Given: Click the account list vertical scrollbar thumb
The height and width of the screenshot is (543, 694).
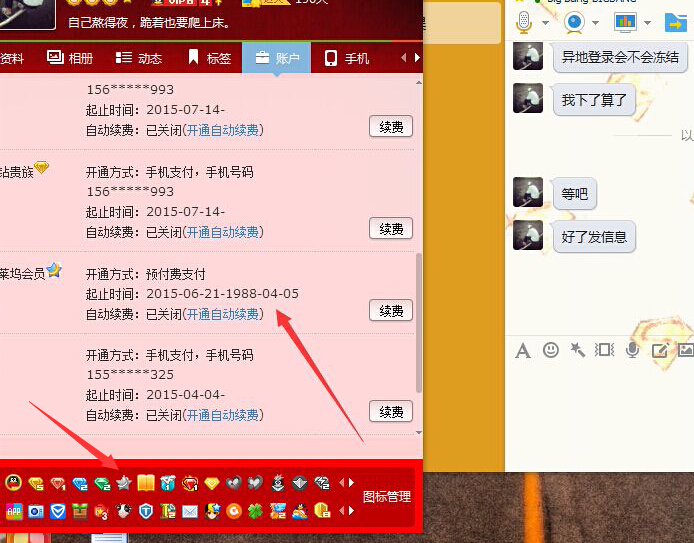Looking at the screenshot, I should 419,322.
